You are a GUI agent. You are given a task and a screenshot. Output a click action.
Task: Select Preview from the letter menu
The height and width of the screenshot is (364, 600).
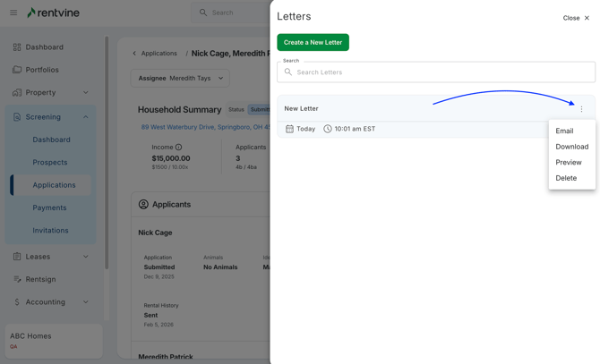click(x=568, y=163)
